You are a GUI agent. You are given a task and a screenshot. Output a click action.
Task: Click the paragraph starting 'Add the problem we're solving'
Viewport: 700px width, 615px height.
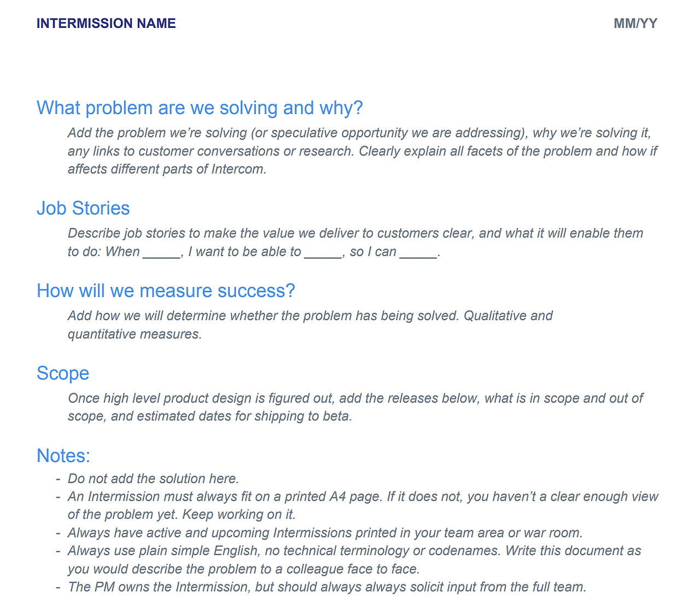pyautogui.click(x=363, y=151)
